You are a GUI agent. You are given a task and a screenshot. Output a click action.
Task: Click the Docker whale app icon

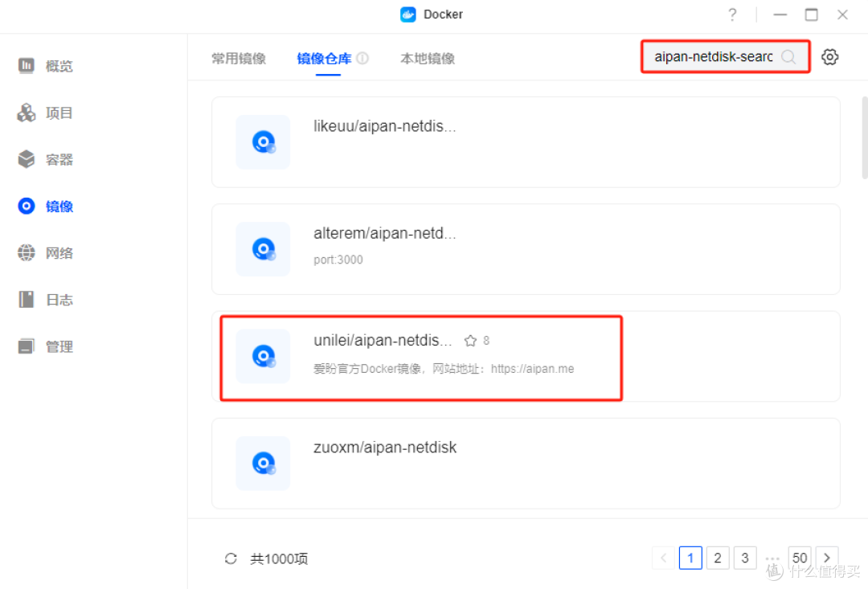tap(408, 14)
